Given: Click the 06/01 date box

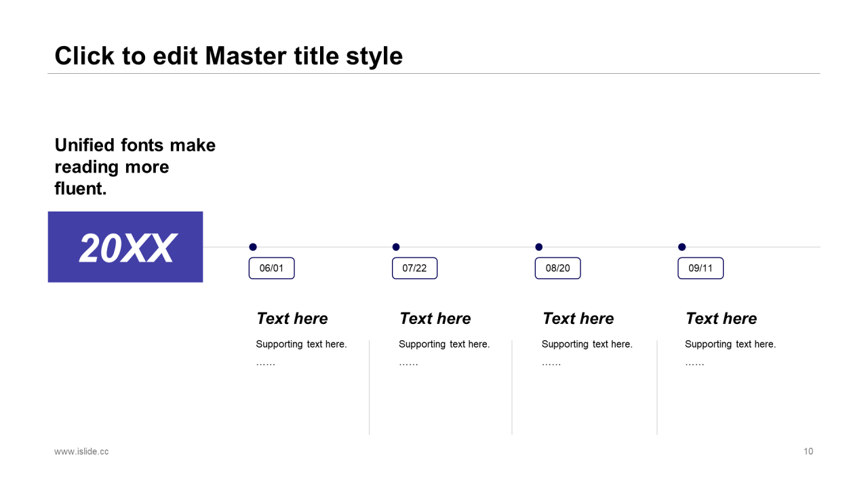Looking at the screenshot, I should [x=271, y=268].
